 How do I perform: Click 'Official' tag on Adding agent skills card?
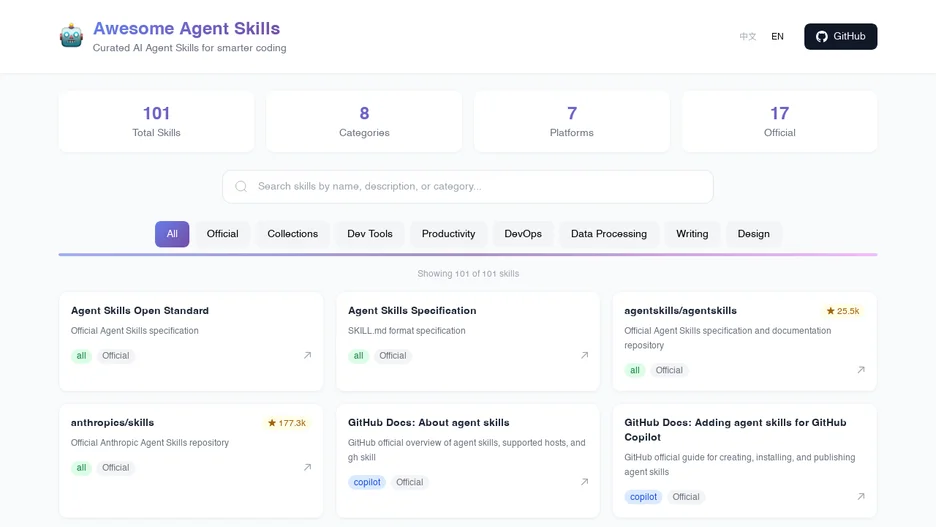click(686, 497)
